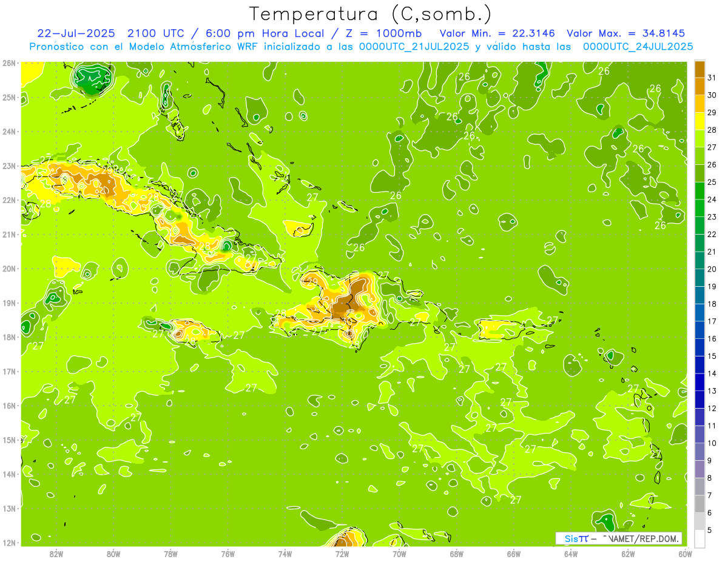Click the 22N latitude axis label

click(x=8, y=200)
